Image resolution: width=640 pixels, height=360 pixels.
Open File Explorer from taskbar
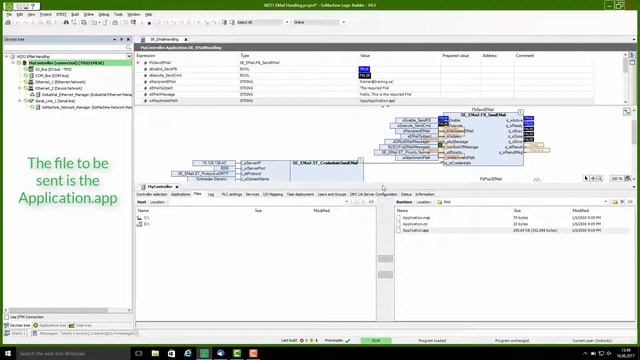click(x=155, y=353)
